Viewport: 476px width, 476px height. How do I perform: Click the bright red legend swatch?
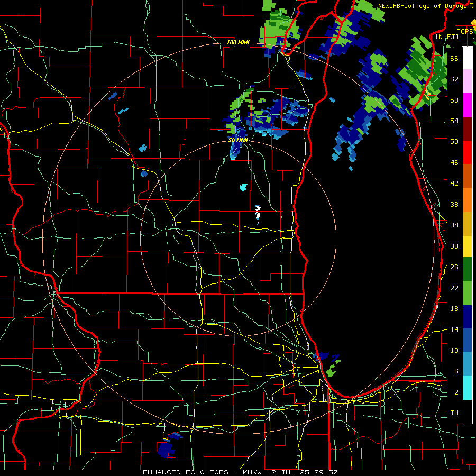coord(467,152)
